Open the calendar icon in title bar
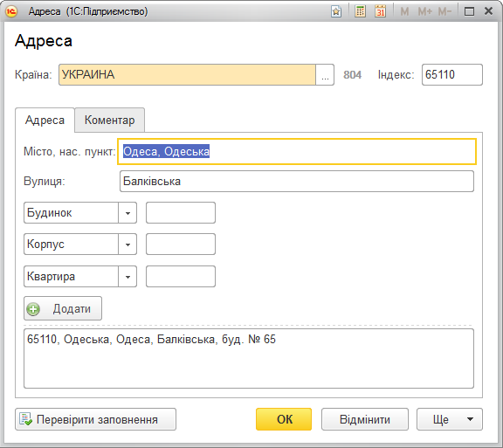 tap(381, 11)
